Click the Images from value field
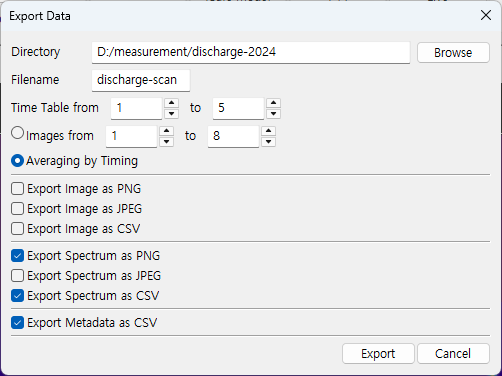 131,136
